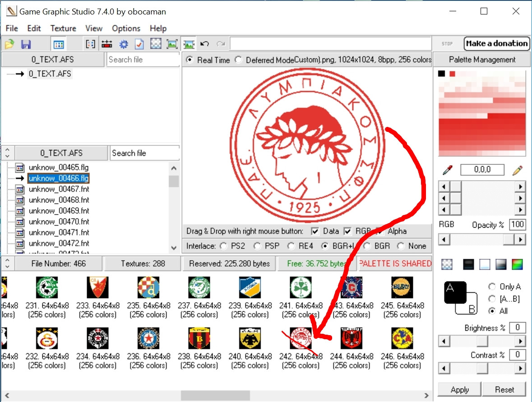
Task: Toggle the Data checkbox
Action: tap(315, 231)
